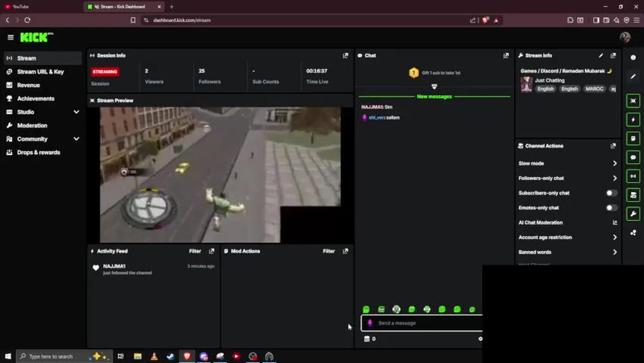644x363 pixels.
Task: Open Revenue in the sidebar
Action: pos(42,85)
